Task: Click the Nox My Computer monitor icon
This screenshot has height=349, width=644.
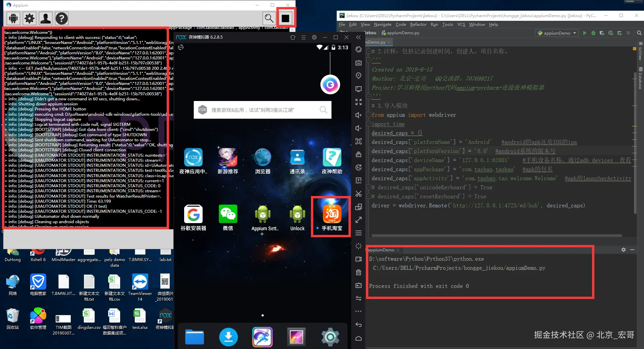Action: [359, 89]
